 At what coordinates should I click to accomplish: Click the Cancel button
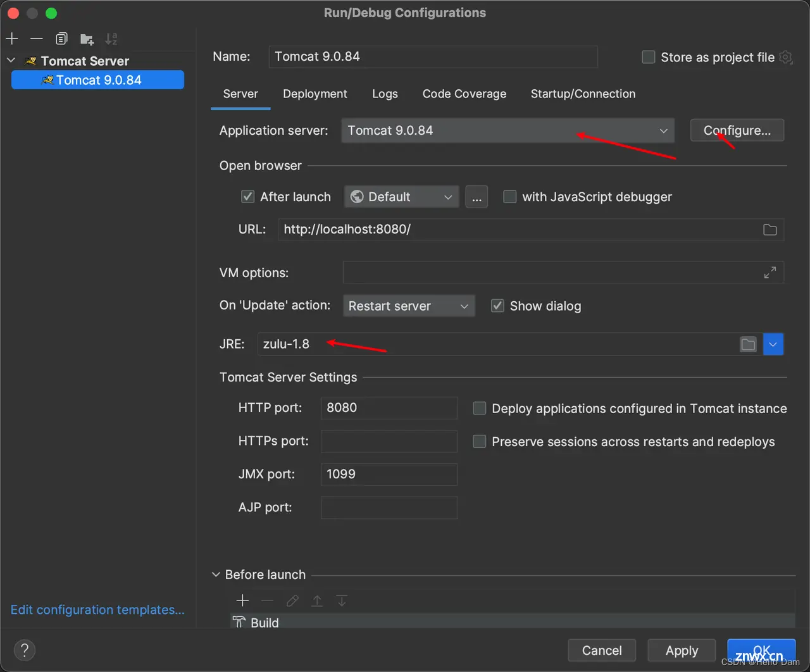(602, 650)
